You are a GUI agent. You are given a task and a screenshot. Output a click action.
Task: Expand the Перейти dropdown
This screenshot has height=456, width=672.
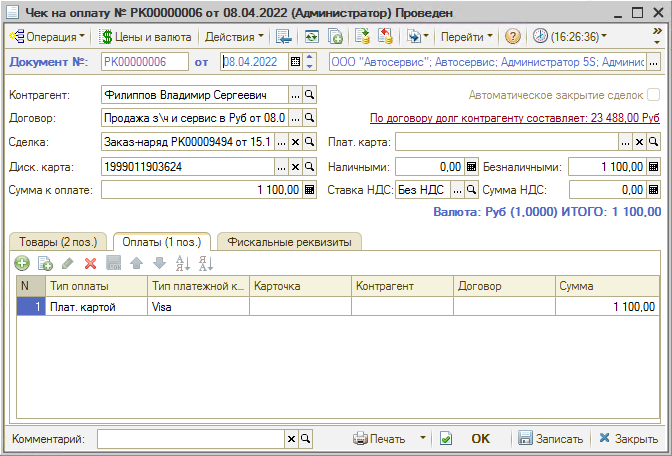tap(467, 36)
